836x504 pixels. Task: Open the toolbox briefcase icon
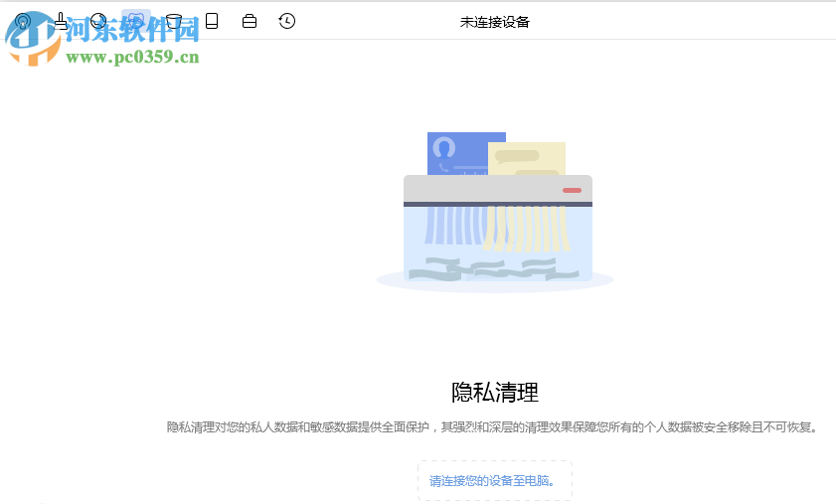pyautogui.click(x=250, y=21)
